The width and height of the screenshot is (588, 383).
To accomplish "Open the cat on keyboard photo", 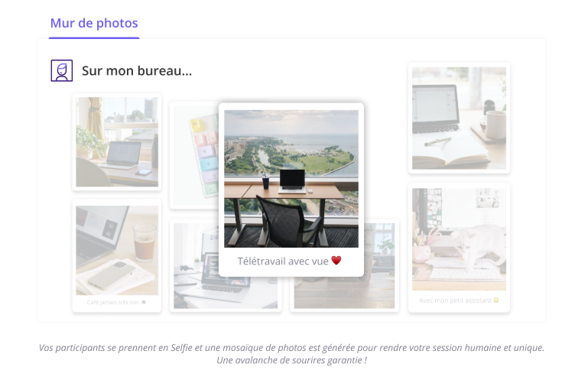I will 459,239.
